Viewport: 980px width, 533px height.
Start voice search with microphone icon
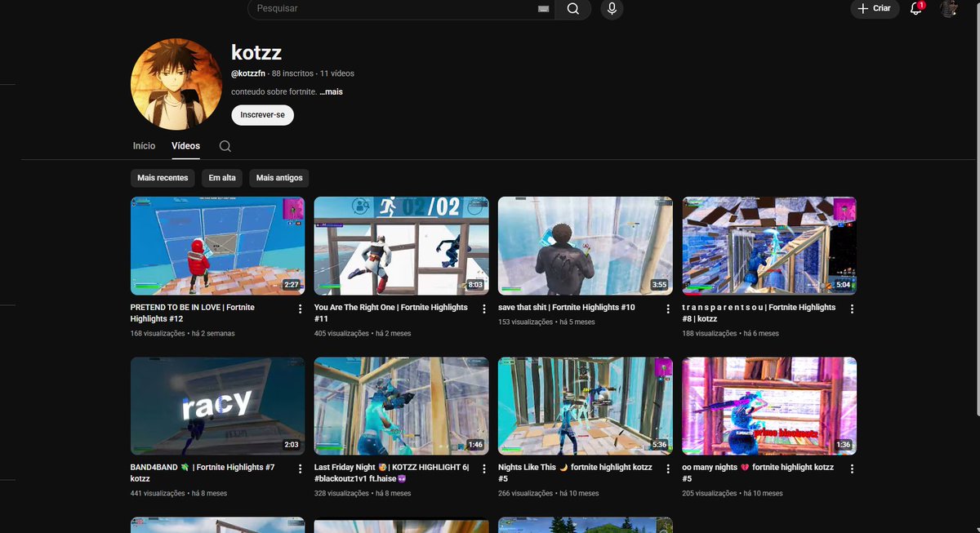(x=612, y=8)
